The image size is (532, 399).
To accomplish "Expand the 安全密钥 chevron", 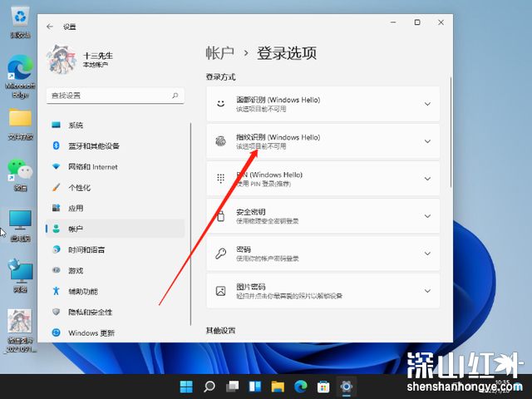I will tap(427, 216).
